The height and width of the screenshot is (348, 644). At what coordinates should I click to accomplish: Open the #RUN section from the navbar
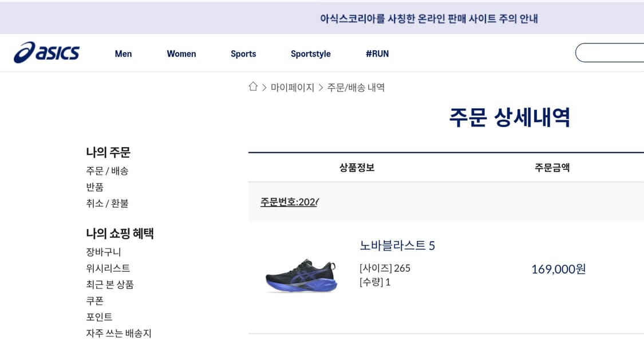376,53
